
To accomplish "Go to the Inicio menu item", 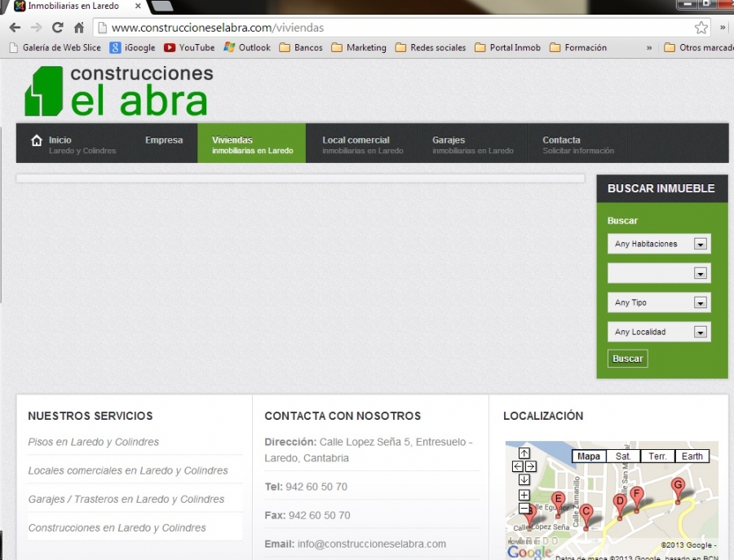I will tap(73, 144).
